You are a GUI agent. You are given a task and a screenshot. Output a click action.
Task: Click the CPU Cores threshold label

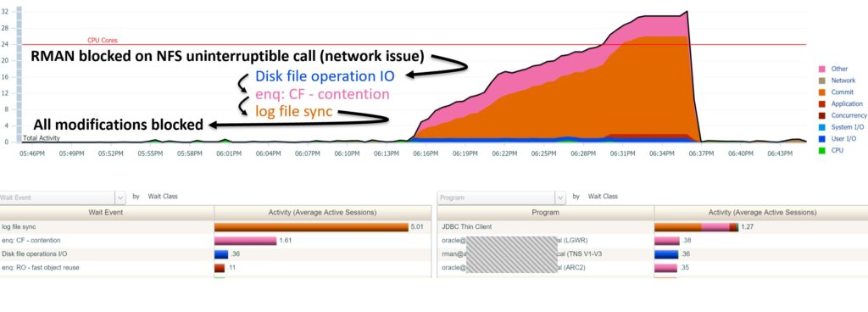point(103,41)
